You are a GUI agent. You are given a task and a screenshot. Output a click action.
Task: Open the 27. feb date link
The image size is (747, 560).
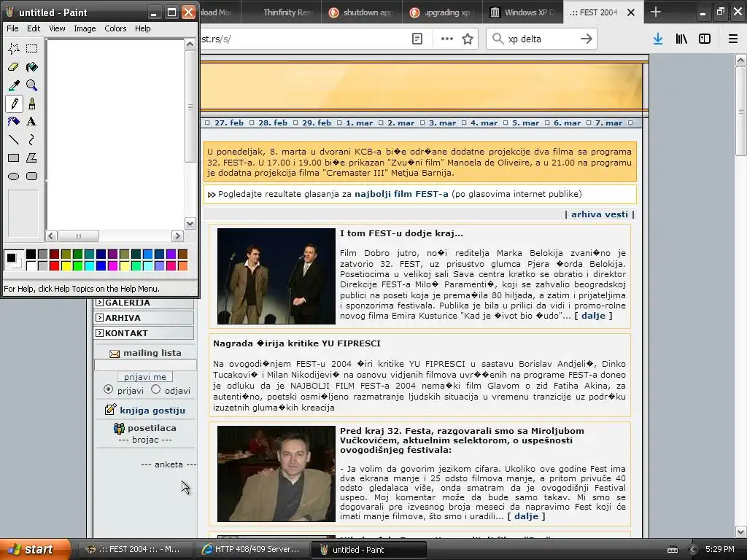(x=228, y=122)
